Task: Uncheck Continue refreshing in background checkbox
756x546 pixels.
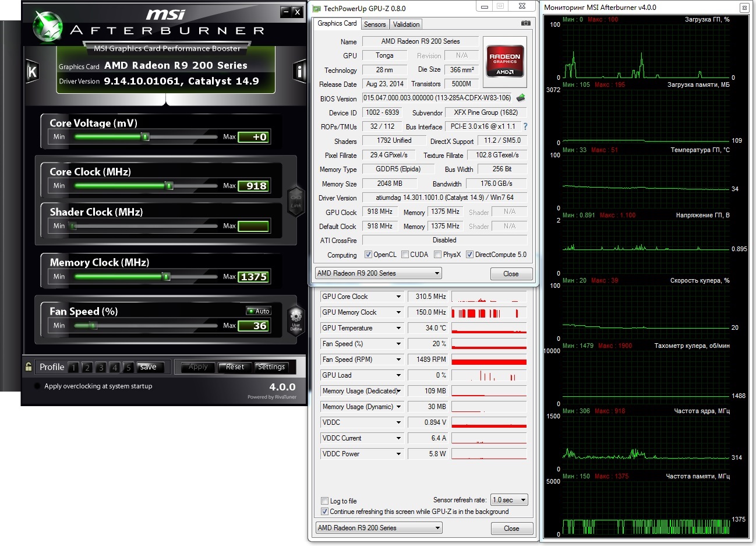Action: [x=325, y=512]
